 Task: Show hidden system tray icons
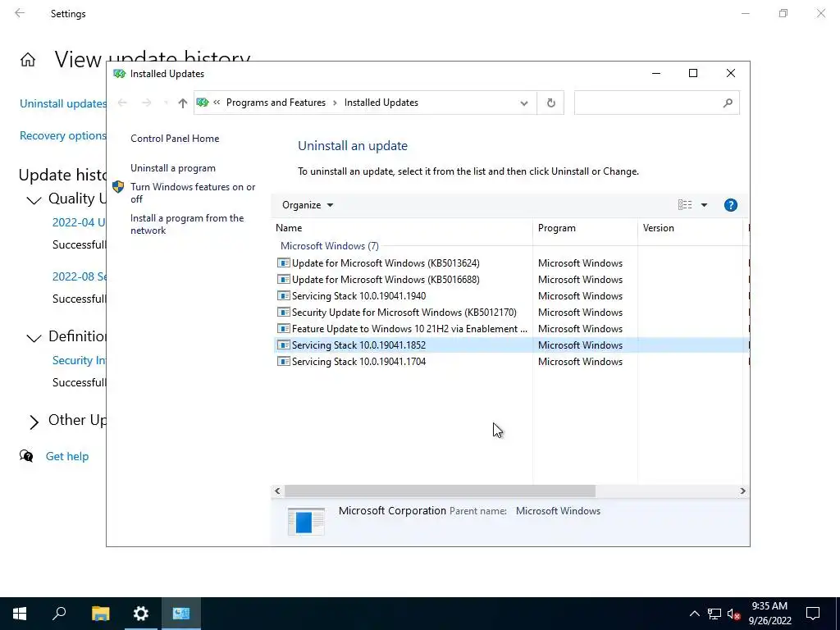(694, 614)
